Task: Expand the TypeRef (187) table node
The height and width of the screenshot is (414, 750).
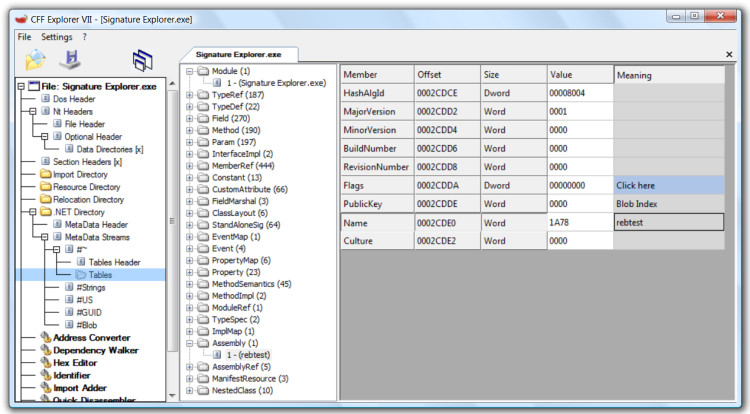Action: coord(190,94)
